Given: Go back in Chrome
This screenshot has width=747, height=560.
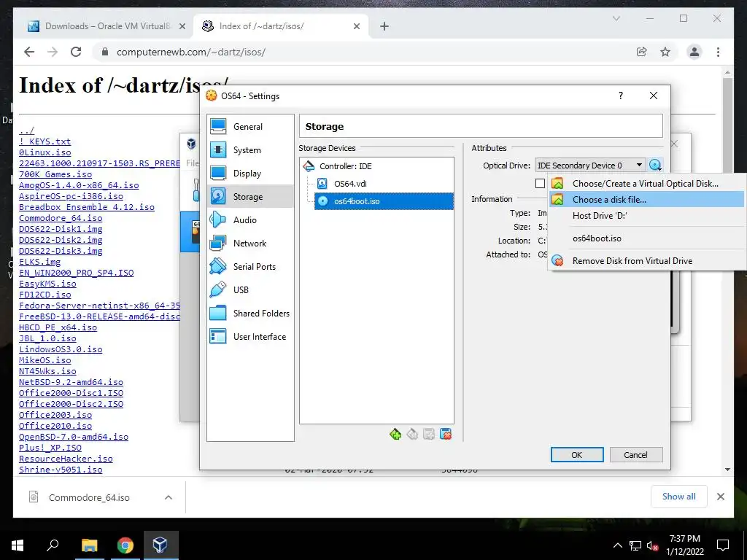Looking at the screenshot, I should tap(29, 52).
